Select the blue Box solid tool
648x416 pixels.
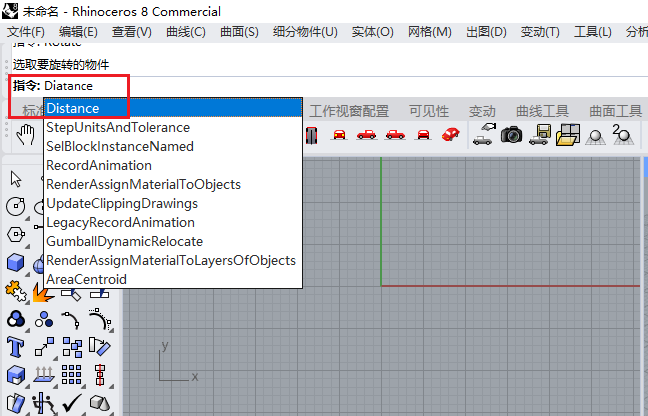[16, 263]
